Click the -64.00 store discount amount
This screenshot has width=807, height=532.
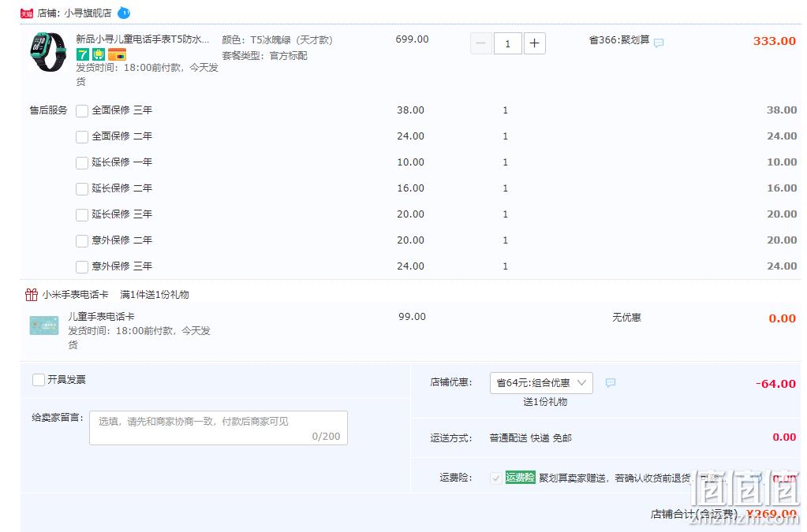775,384
